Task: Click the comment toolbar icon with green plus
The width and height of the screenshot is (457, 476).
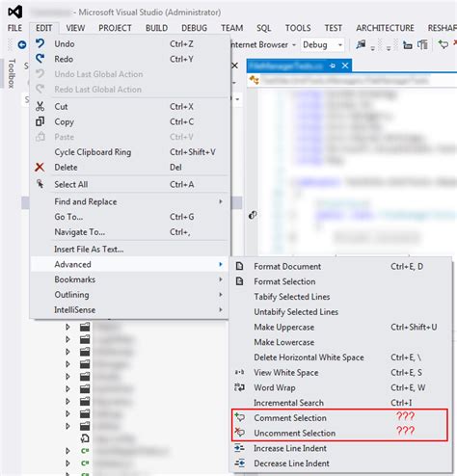Action: tap(443, 44)
